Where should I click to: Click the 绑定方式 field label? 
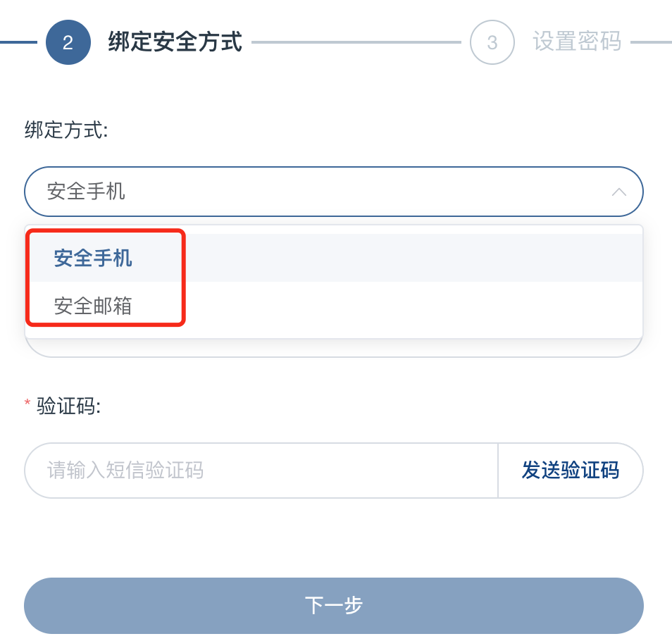(x=66, y=130)
